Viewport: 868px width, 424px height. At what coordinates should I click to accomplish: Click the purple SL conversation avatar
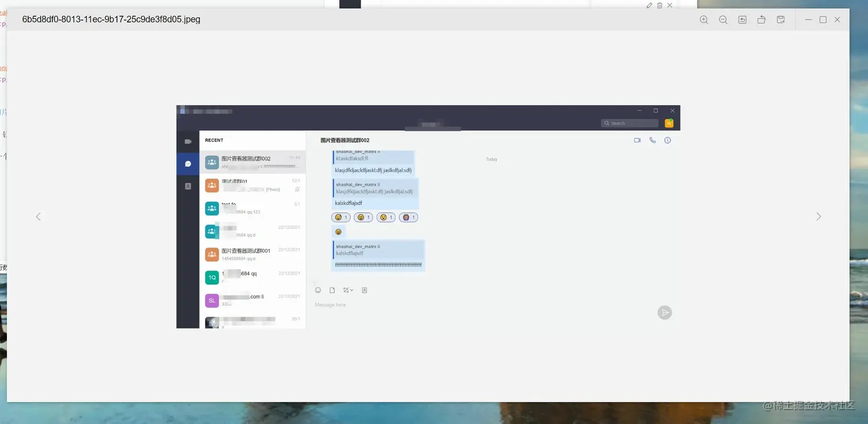[212, 300]
